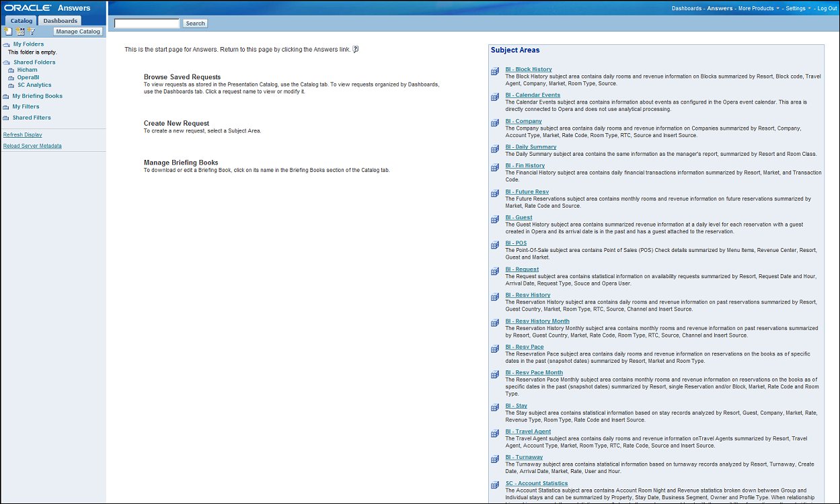Click the BI - POS subject area icon
The image size is (840, 504).
click(495, 245)
